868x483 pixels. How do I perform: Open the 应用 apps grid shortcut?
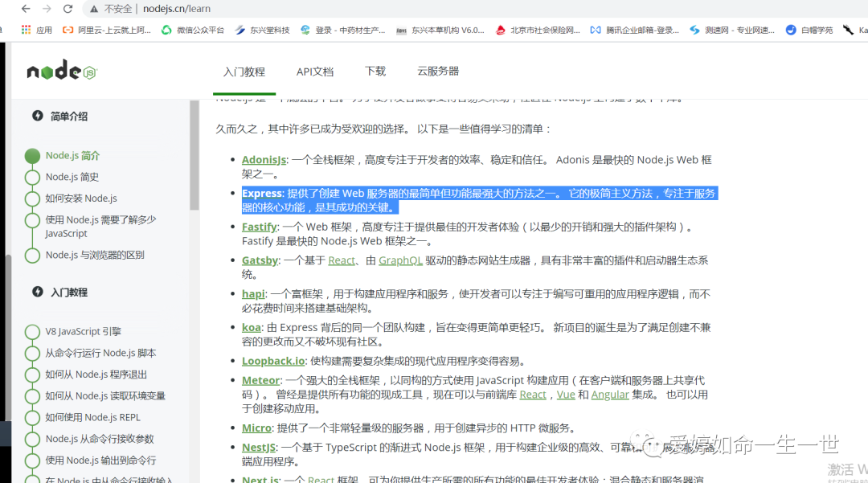tap(36, 30)
